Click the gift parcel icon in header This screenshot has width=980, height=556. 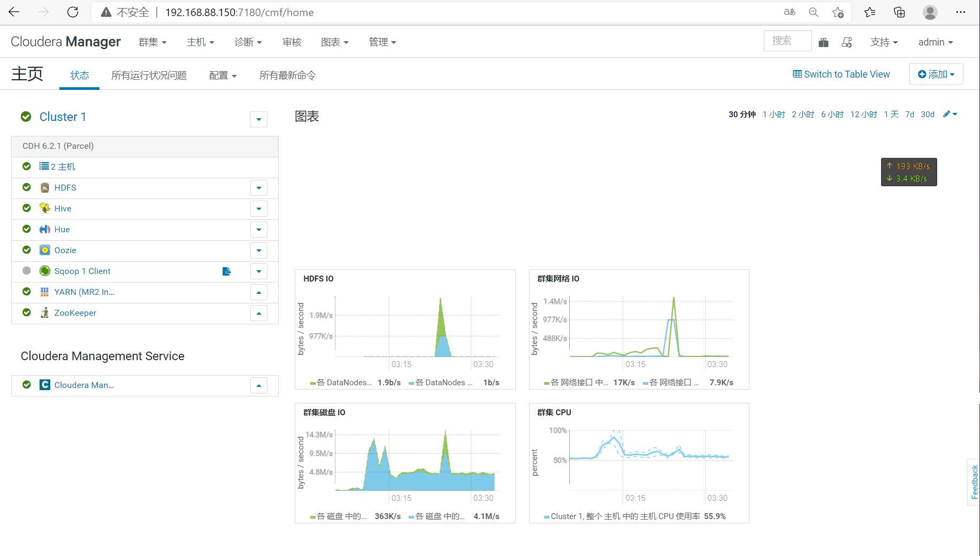824,42
